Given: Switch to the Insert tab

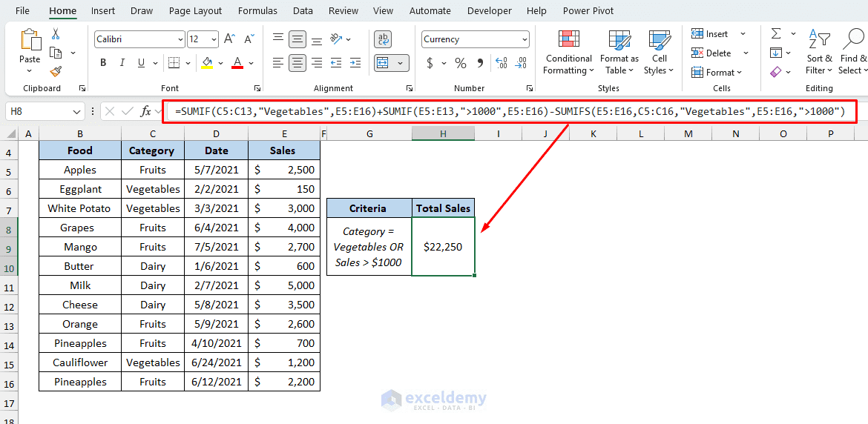Looking at the screenshot, I should coord(103,10).
